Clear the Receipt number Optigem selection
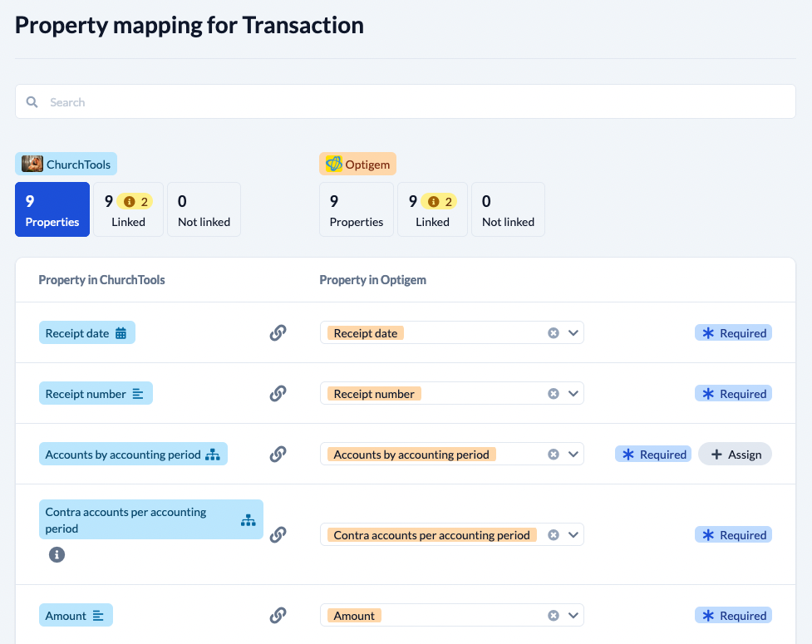812x644 pixels. (x=554, y=393)
